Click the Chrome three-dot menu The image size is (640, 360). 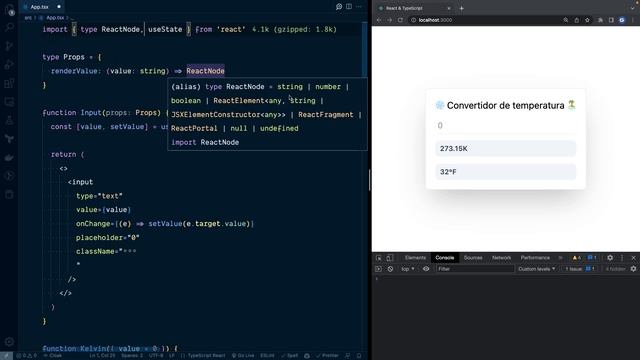pyautogui.click(x=633, y=20)
